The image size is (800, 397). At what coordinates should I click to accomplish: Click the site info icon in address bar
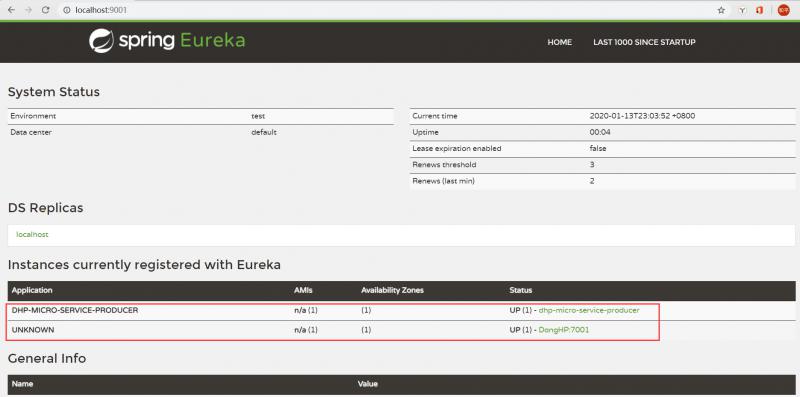(x=67, y=10)
